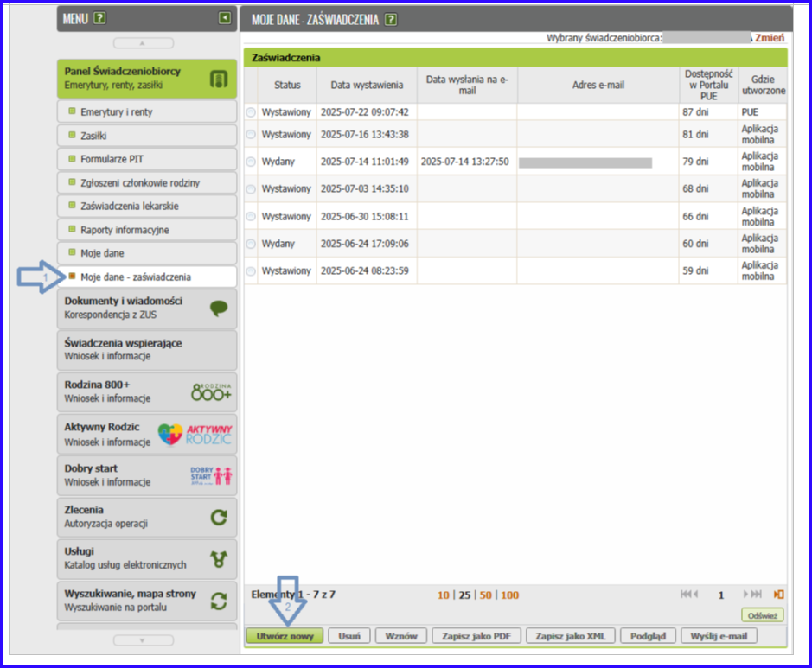Set page size to 50 elements

(485, 595)
